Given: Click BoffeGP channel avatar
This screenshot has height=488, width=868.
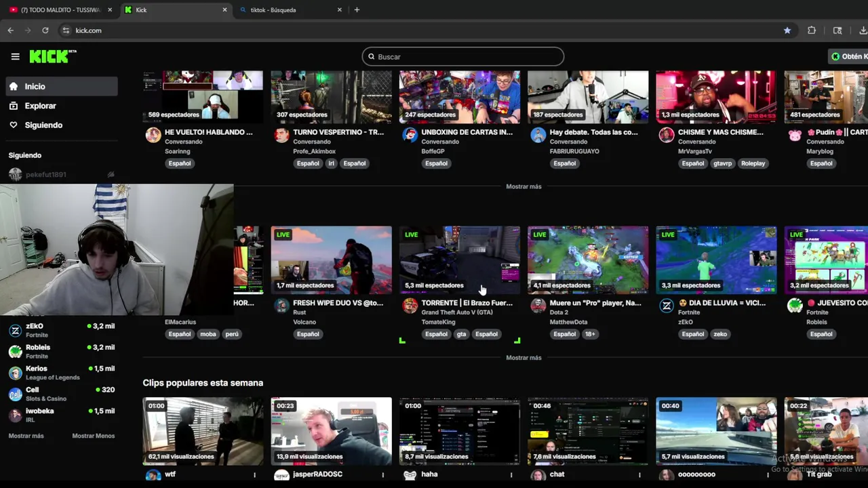Looking at the screenshot, I should (410, 135).
